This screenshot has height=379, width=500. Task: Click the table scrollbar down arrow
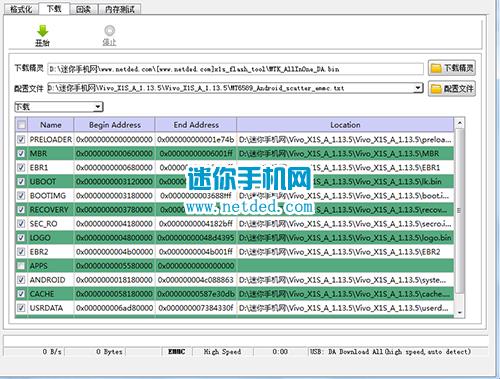coord(460,313)
